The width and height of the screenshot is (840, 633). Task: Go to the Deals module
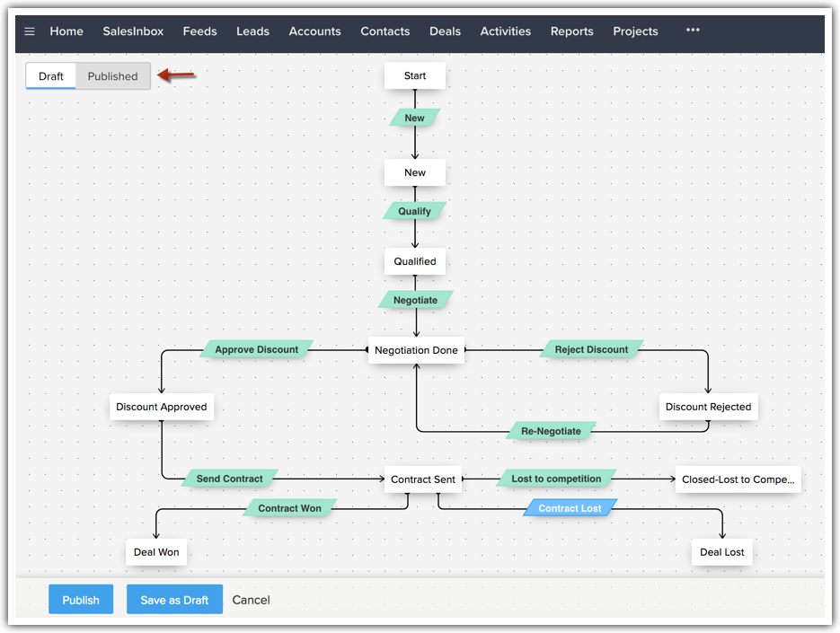pyautogui.click(x=445, y=31)
